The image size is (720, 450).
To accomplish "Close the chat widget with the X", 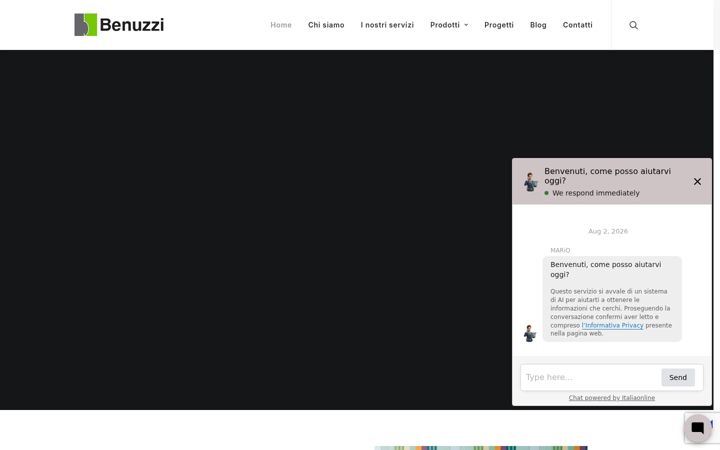I will pos(697,182).
